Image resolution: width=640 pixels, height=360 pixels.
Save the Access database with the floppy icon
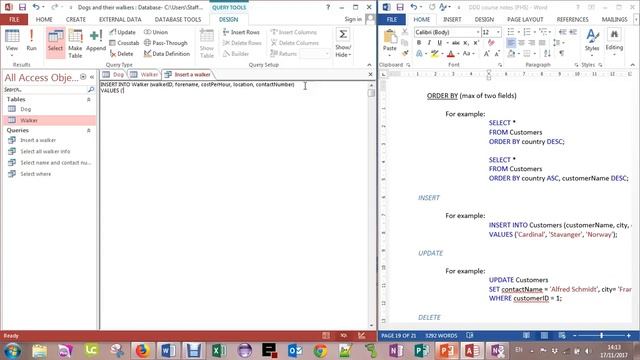click(x=22, y=7)
